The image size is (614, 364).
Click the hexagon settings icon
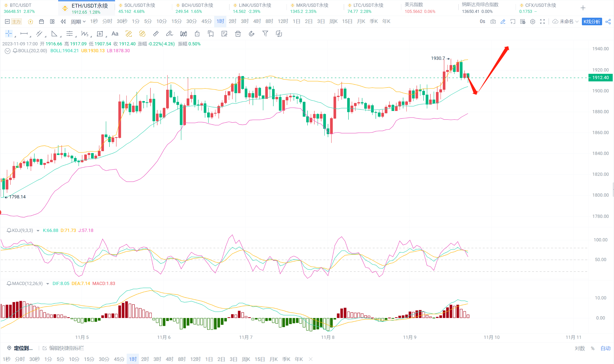[533, 21]
